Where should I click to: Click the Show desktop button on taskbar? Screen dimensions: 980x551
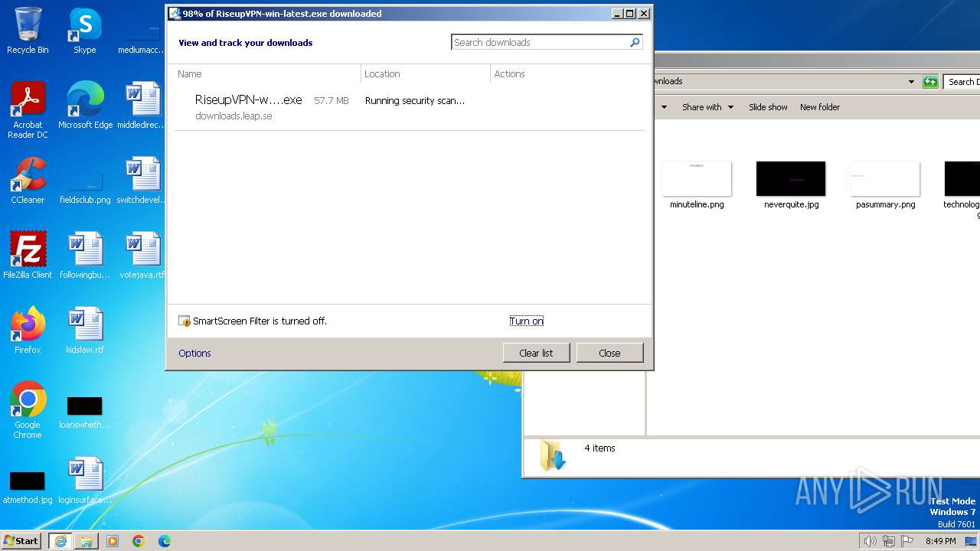click(x=972, y=541)
